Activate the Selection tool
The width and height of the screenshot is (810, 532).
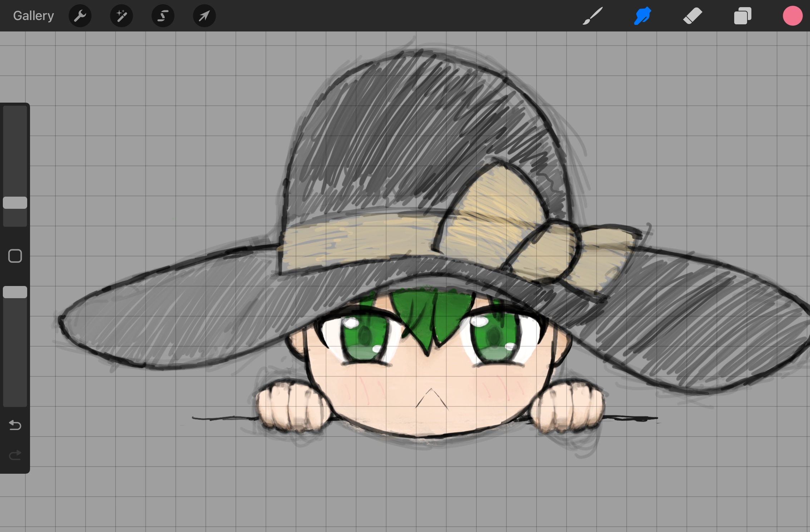pyautogui.click(x=163, y=16)
